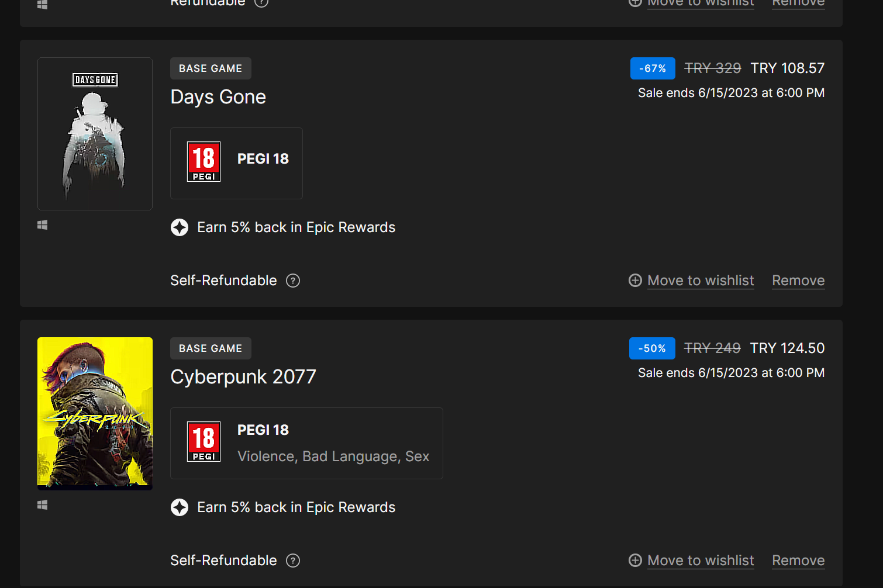
Task: Click the Epic Rewards star icon for Cyberpunk 2077
Action: coord(180,507)
